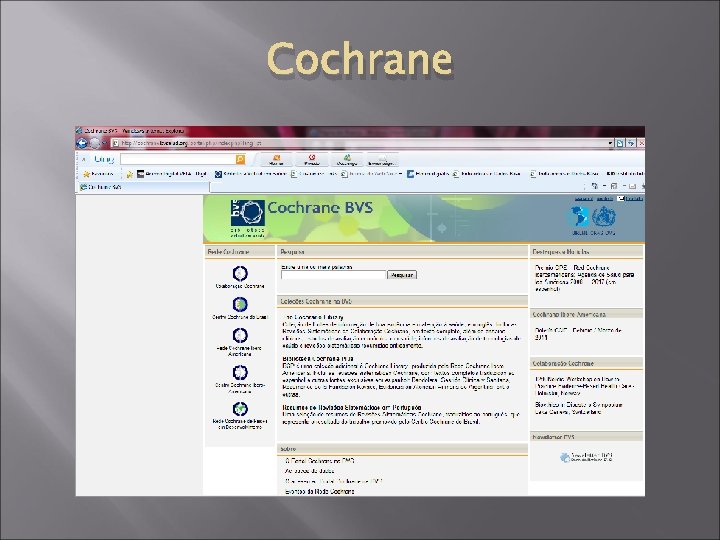This screenshot has height=540, width=720.
Task: Open the Prêmio OPS Red Cochrane news item
Action: 584,278
